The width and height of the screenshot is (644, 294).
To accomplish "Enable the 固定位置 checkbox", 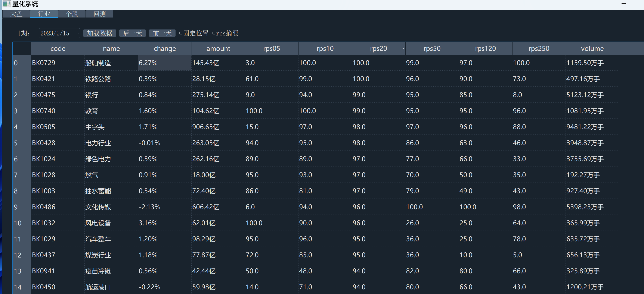I will point(181,33).
